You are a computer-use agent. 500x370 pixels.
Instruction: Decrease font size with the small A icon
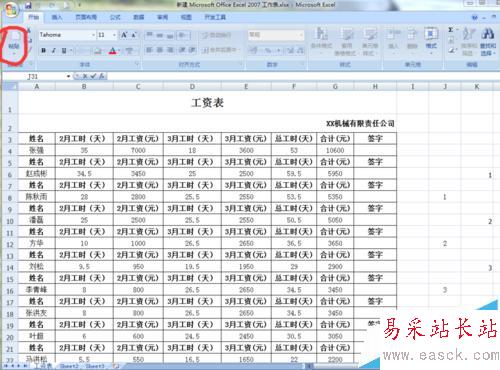pyautogui.click(x=134, y=35)
